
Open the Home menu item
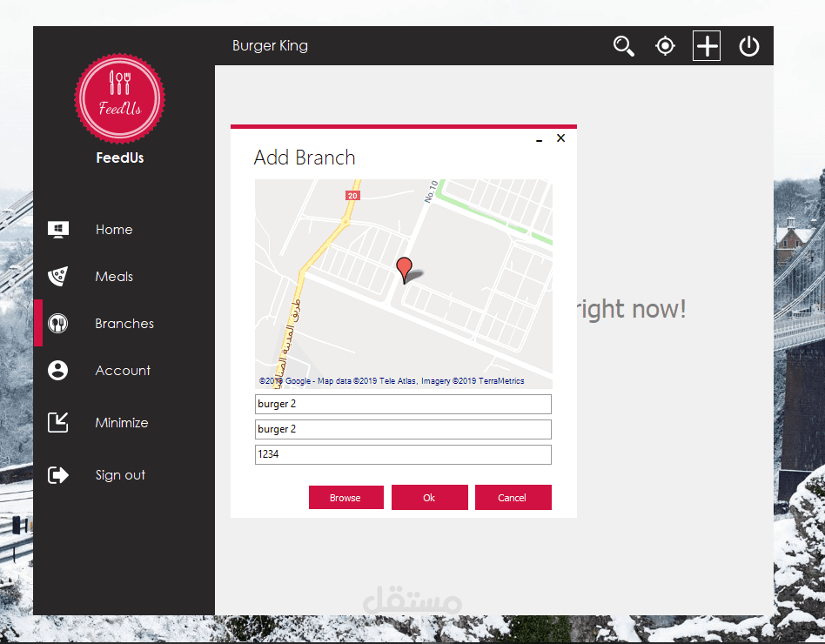pos(114,230)
